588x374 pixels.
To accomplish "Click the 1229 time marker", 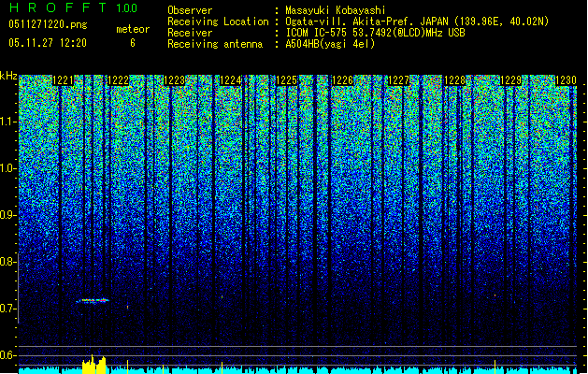I will 510,80.
